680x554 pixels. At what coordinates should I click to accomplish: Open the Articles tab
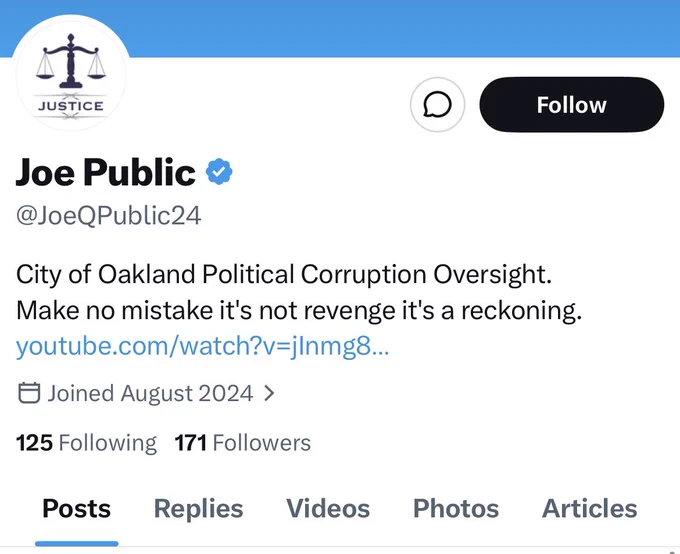point(589,508)
